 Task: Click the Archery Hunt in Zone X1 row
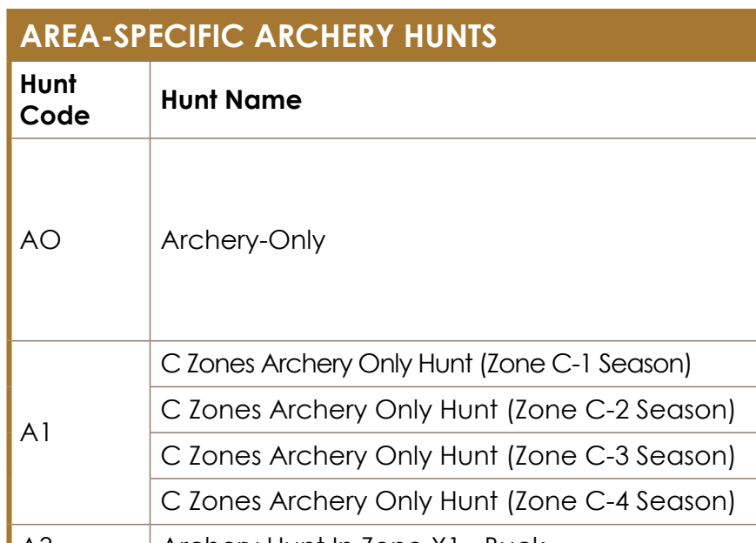[x=453, y=534]
